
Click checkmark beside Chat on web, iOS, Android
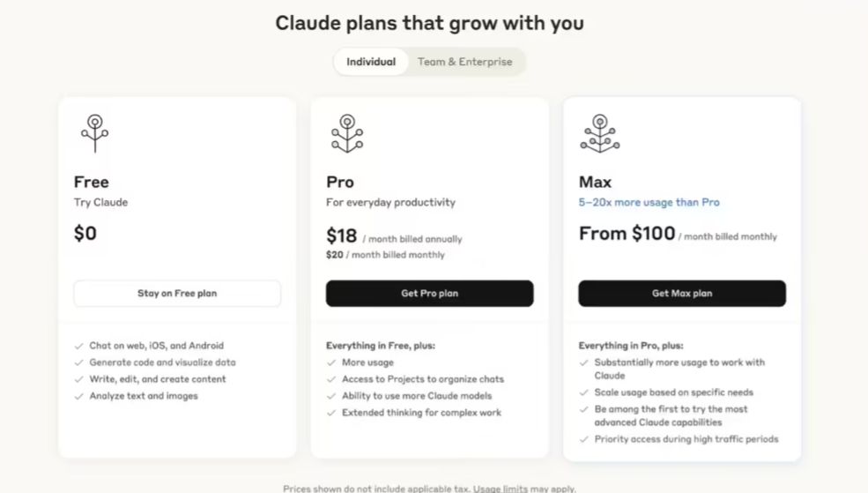click(x=79, y=346)
